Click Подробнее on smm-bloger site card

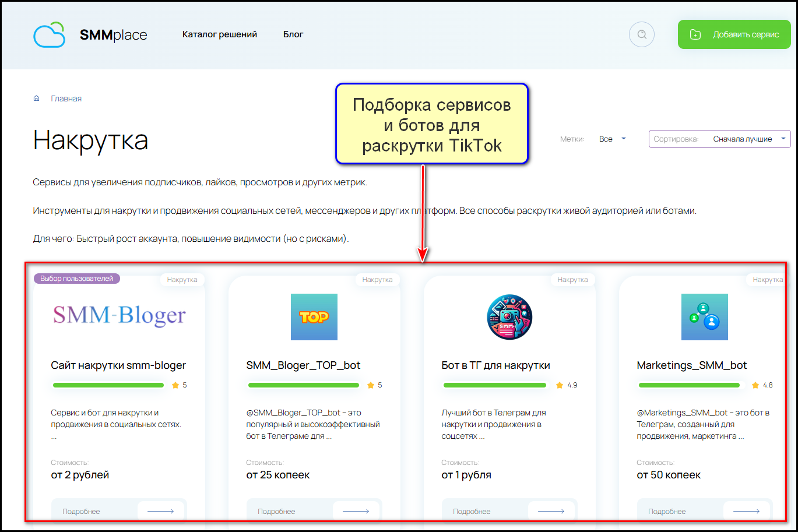[82, 511]
